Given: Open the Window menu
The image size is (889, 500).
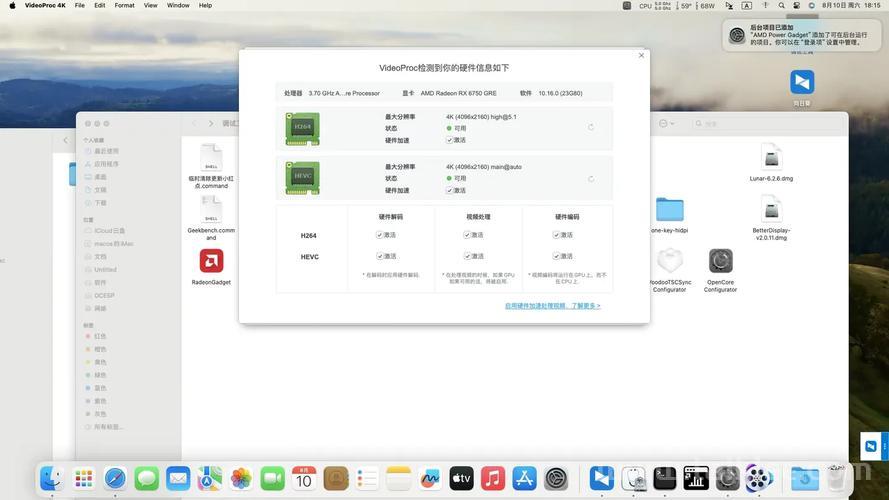Looking at the screenshot, I should click(178, 5).
